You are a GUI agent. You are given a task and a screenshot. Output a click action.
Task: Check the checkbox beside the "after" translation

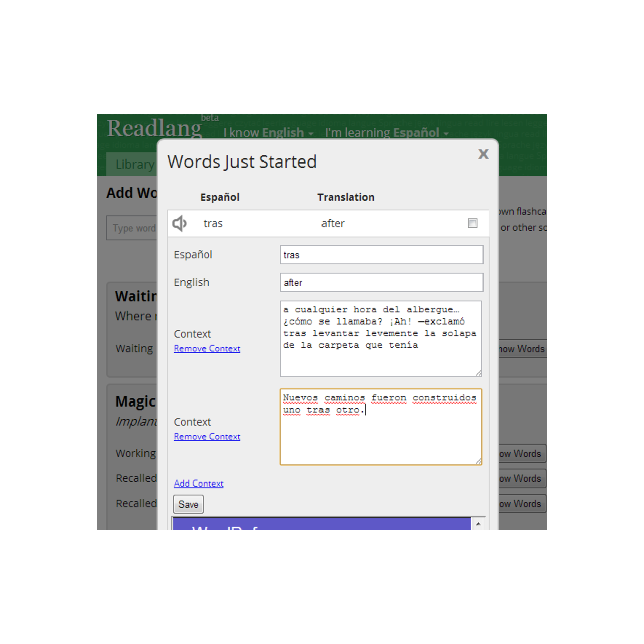click(x=472, y=223)
